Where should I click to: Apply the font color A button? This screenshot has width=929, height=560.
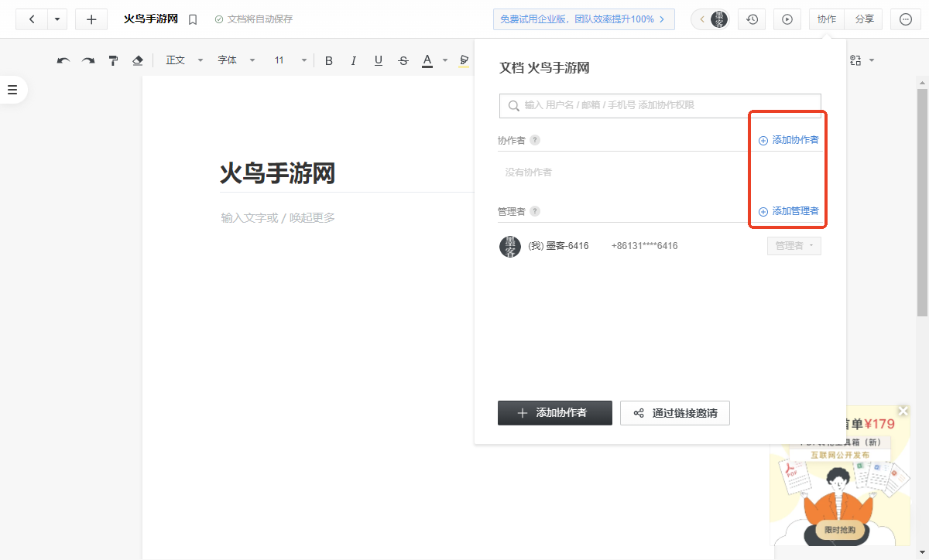coord(427,60)
